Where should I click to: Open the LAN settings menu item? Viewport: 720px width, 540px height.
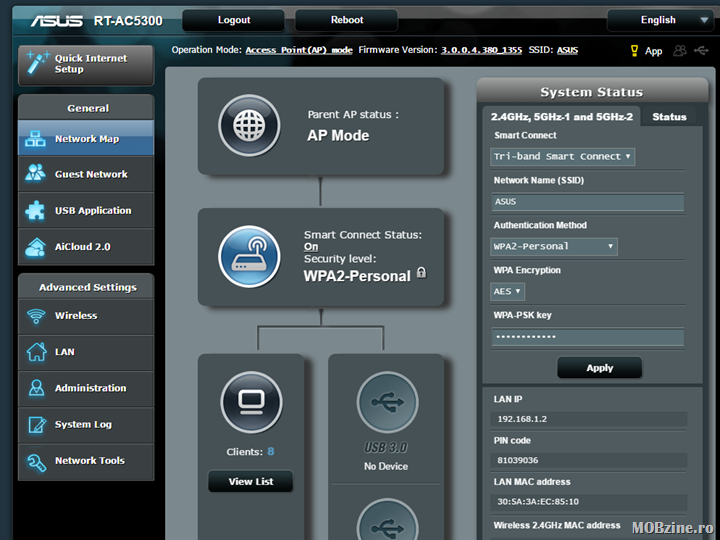tap(86, 352)
